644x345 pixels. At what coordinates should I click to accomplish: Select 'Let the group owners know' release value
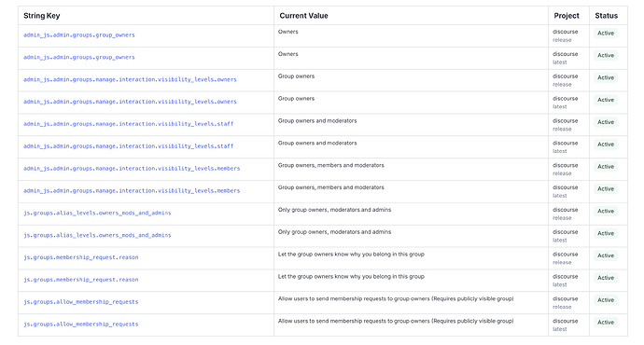click(351, 254)
